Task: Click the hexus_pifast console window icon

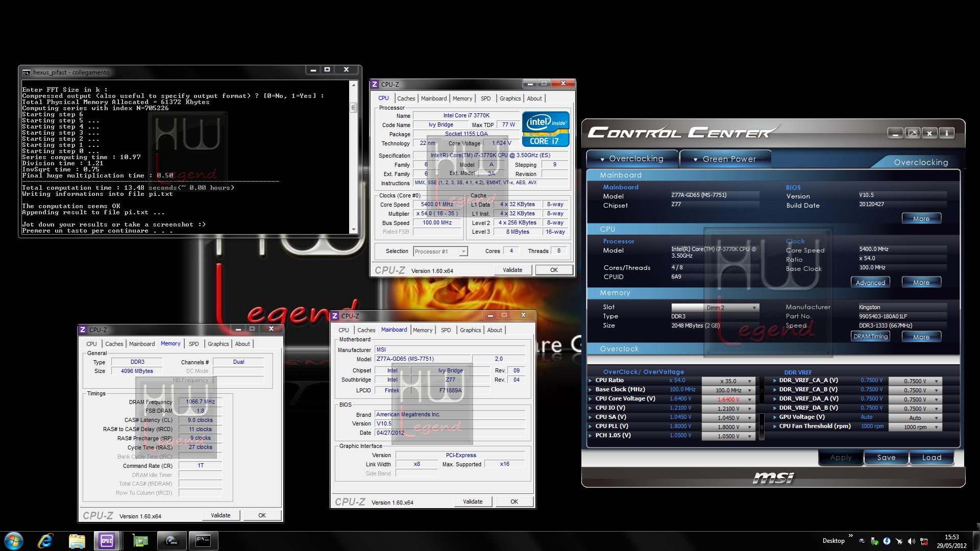Action: coord(27,72)
